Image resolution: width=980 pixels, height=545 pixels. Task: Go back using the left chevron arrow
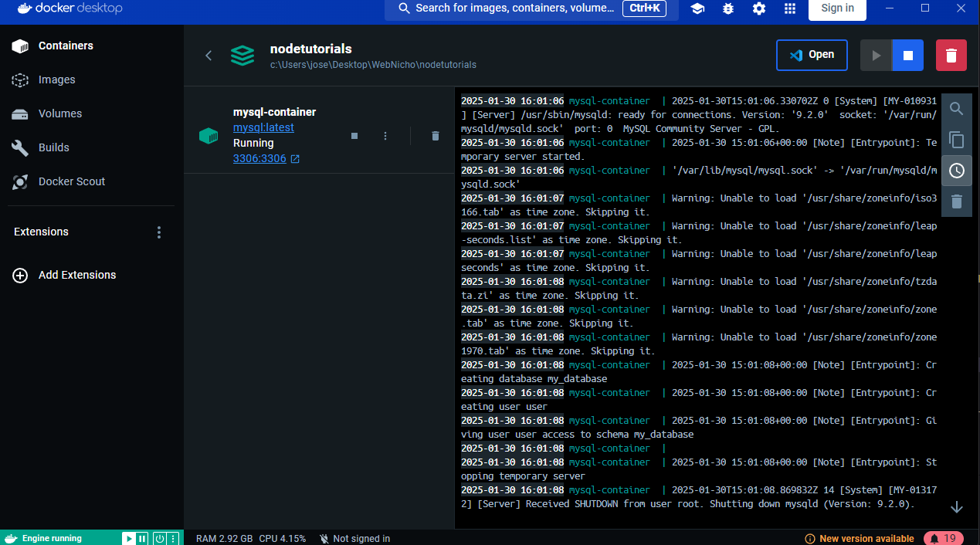pyautogui.click(x=208, y=56)
